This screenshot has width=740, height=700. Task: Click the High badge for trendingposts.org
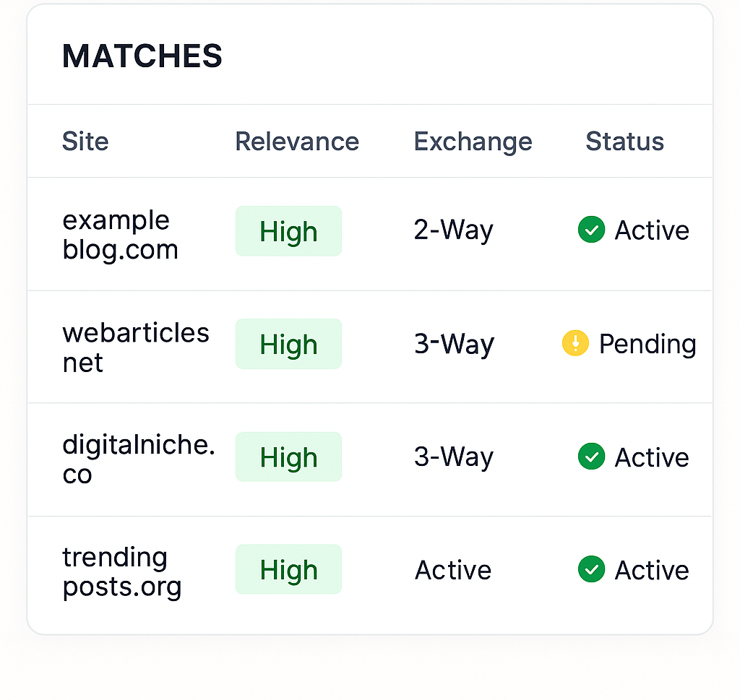tap(288, 569)
